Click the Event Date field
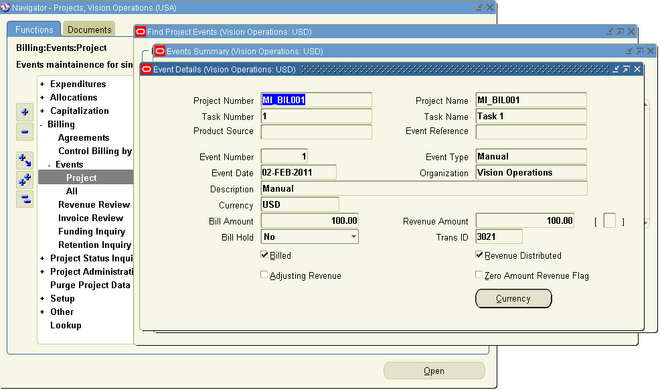The image size is (660, 390). tap(298, 172)
